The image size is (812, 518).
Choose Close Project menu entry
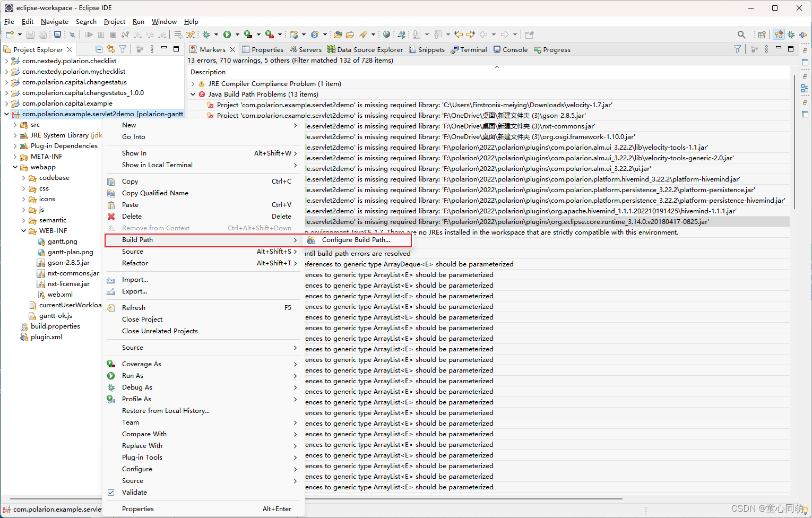(203, 320)
